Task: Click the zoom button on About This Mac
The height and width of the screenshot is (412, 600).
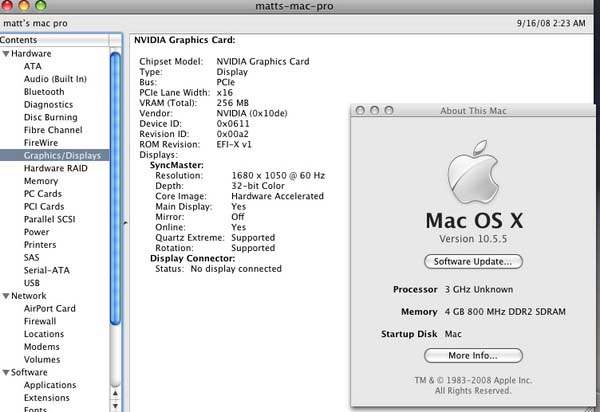Action: point(389,110)
